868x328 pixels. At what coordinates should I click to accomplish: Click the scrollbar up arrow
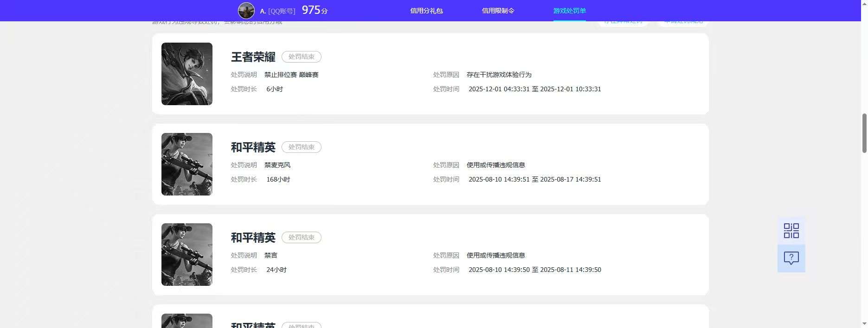coord(864,4)
